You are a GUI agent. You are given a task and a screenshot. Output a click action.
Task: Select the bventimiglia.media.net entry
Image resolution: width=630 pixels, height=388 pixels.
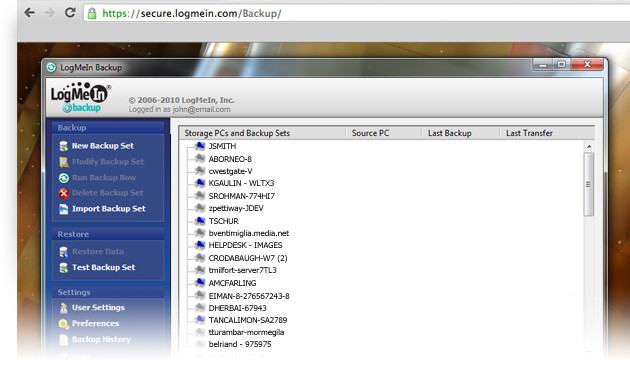tap(249, 233)
